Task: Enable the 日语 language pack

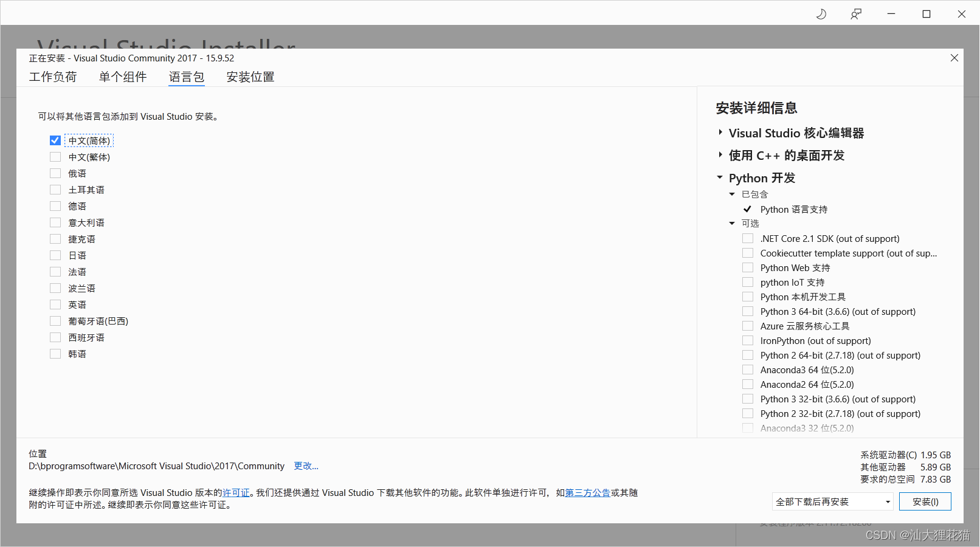Action: (55, 255)
